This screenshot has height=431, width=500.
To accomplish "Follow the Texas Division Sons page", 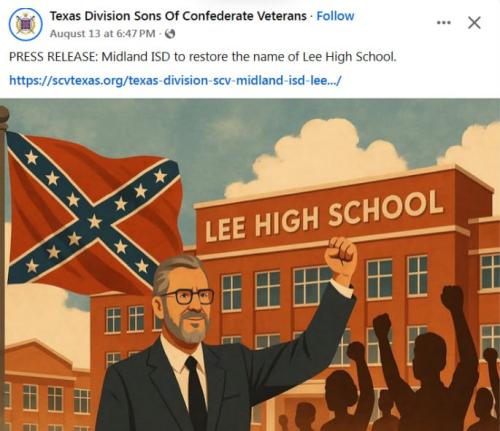I will [335, 16].
